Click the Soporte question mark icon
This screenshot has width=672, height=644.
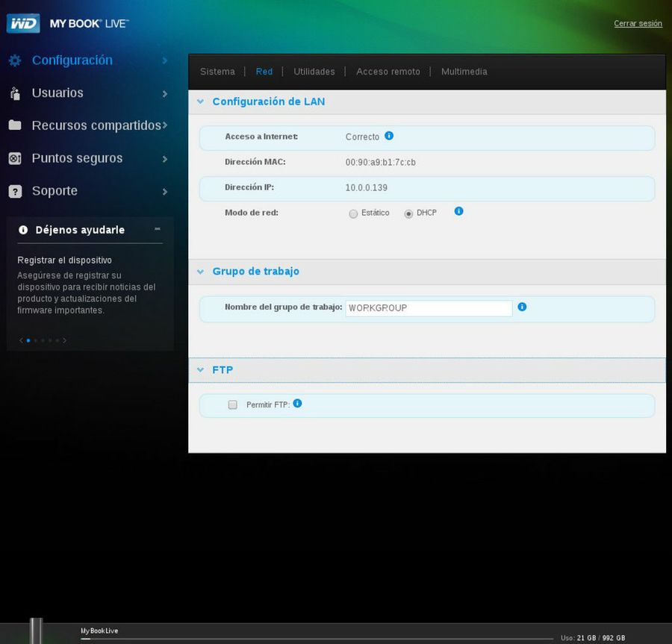click(15, 192)
